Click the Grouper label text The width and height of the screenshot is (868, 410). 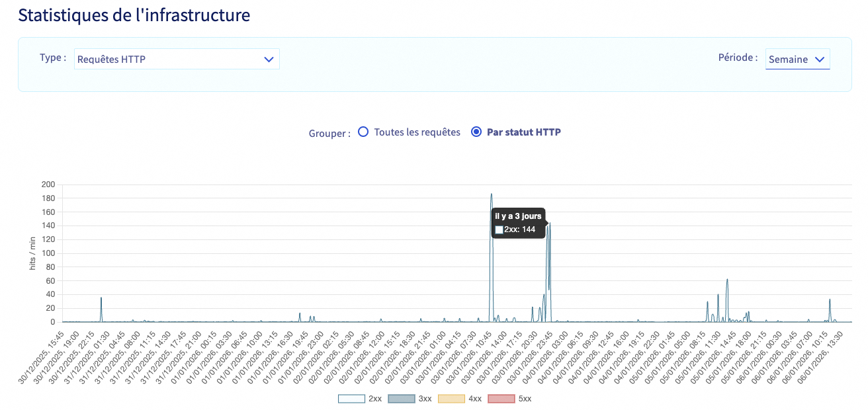click(x=329, y=133)
